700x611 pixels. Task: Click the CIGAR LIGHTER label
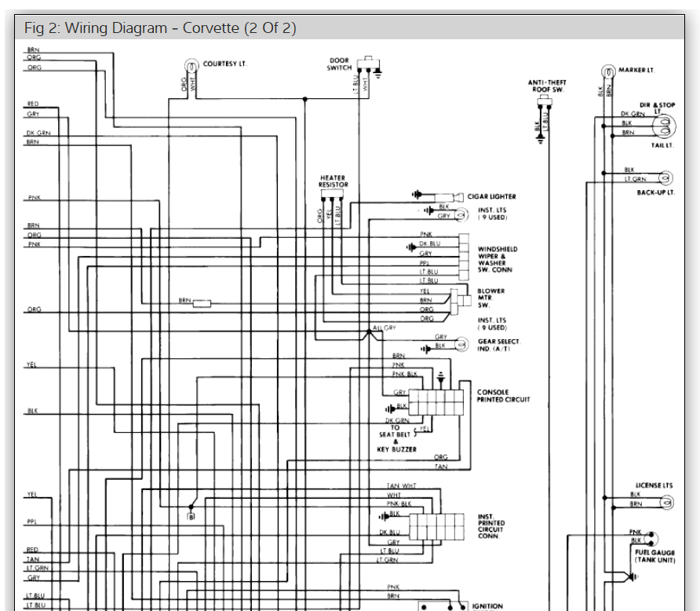(x=491, y=196)
